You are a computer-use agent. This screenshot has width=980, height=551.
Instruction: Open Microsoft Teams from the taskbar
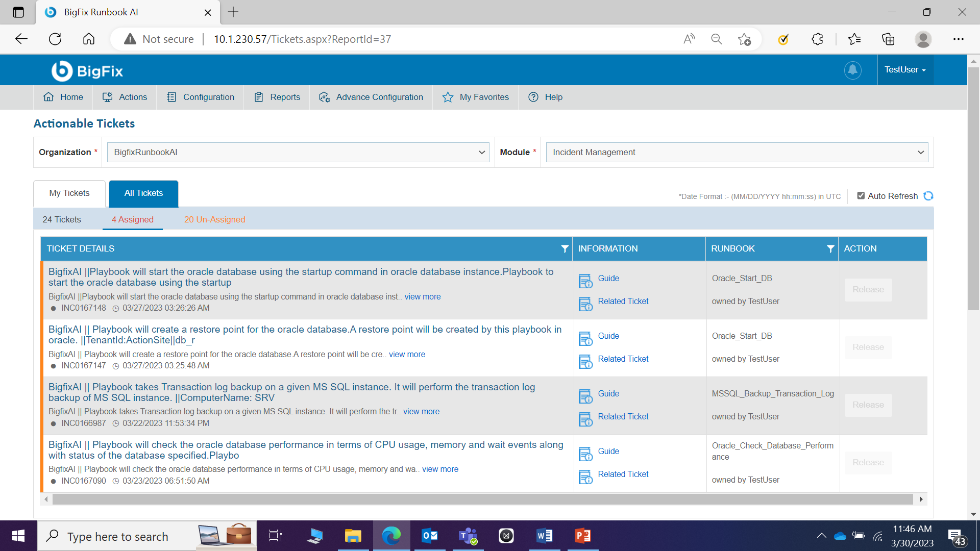(x=468, y=536)
